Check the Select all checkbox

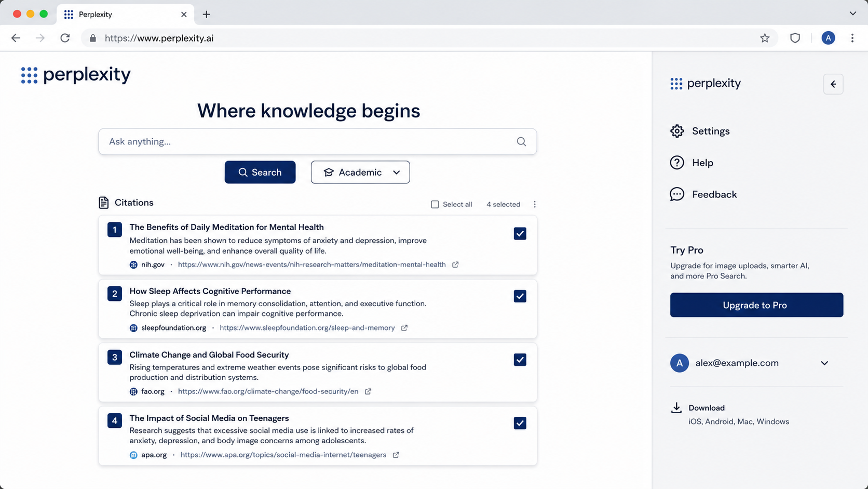[x=435, y=204]
